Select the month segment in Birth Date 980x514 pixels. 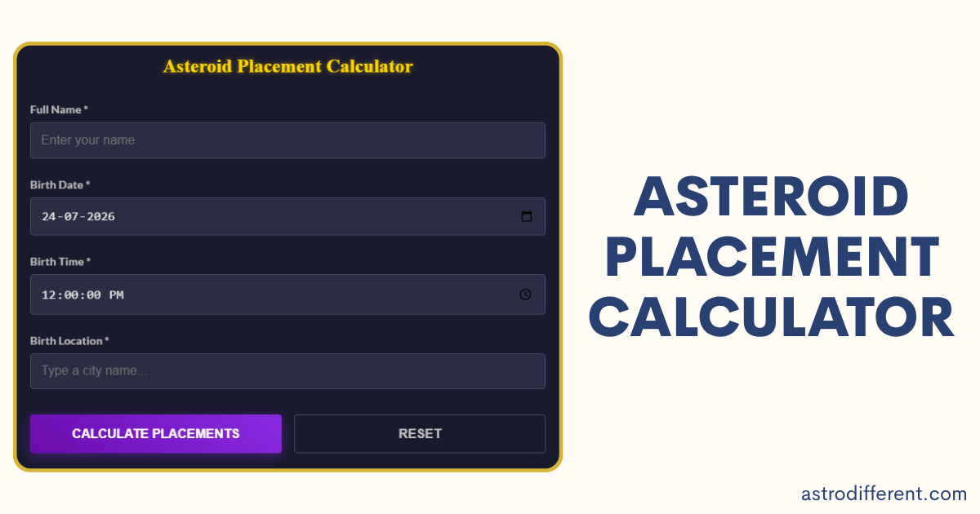tap(70, 217)
